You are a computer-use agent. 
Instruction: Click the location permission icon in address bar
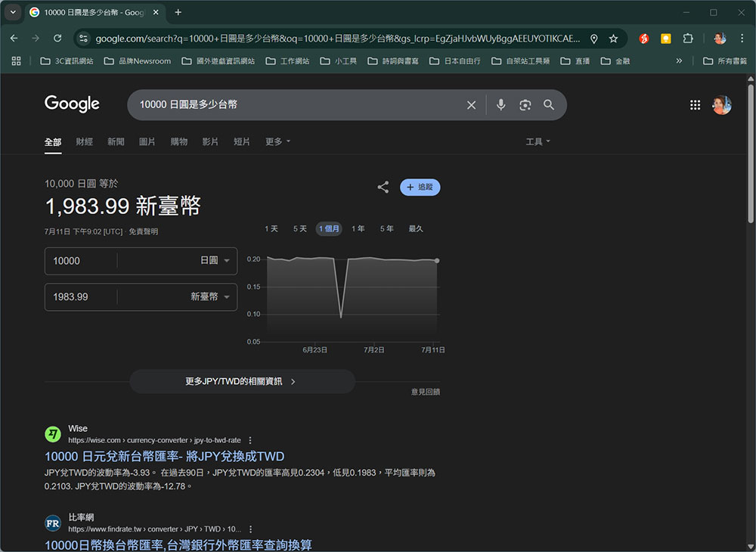[594, 39]
